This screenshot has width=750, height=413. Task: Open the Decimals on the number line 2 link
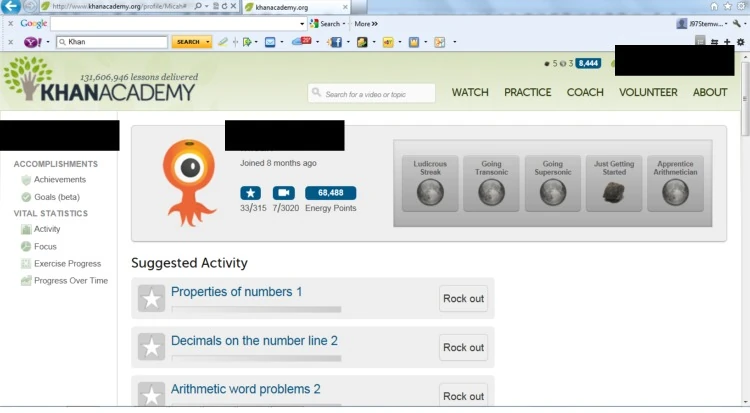click(x=254, y=340)
